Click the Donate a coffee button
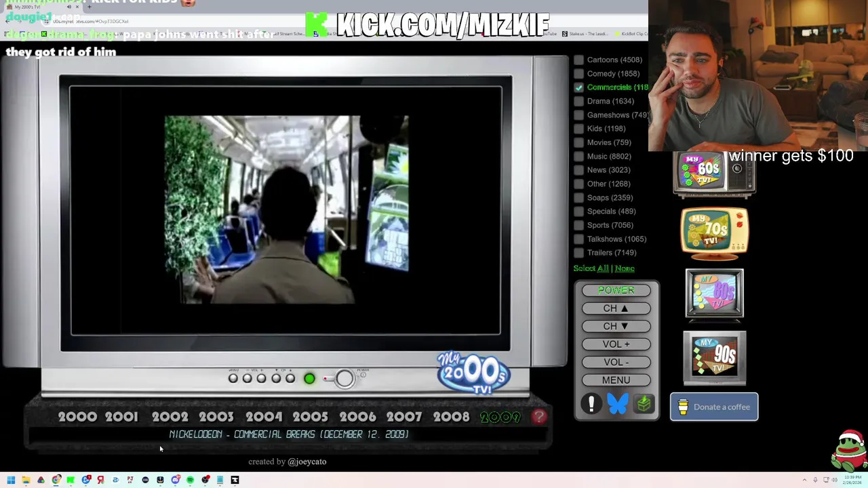 point(714,407)
